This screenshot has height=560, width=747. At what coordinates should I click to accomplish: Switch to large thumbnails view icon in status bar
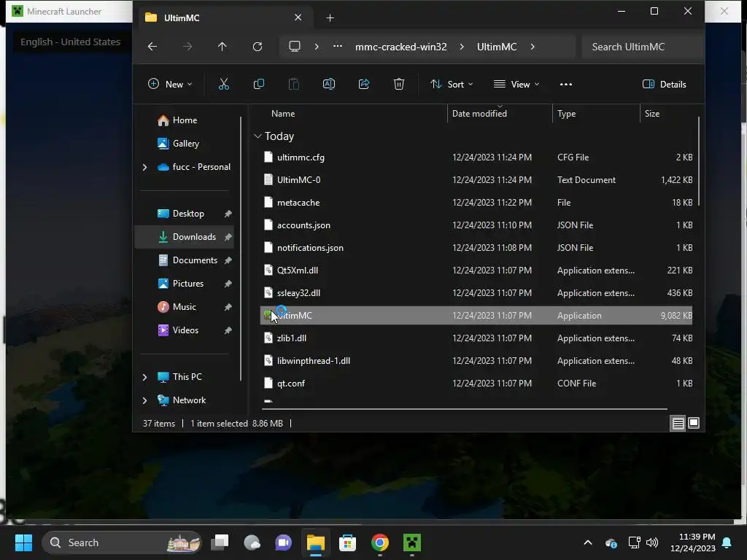(694, 424)
